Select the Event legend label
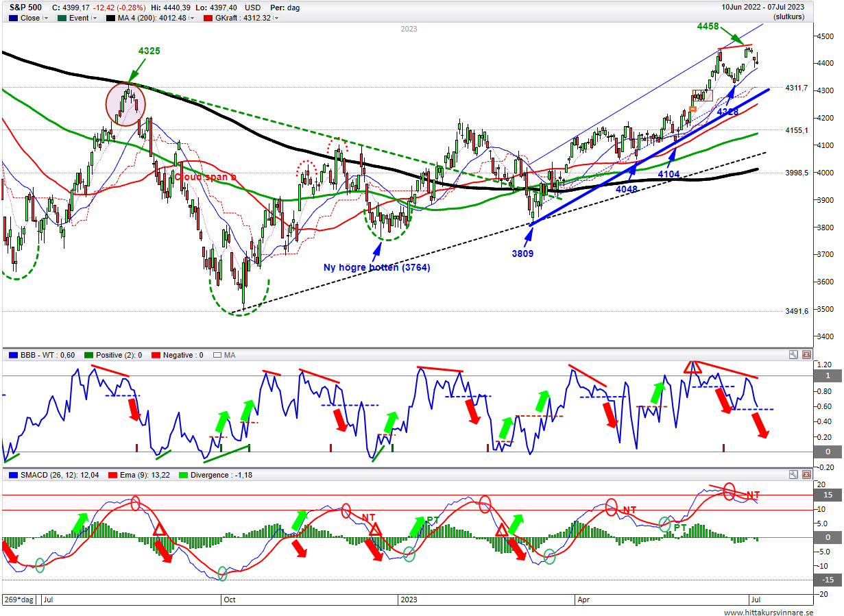This screenshot has width=844, height=616. (x=79, y=18)
